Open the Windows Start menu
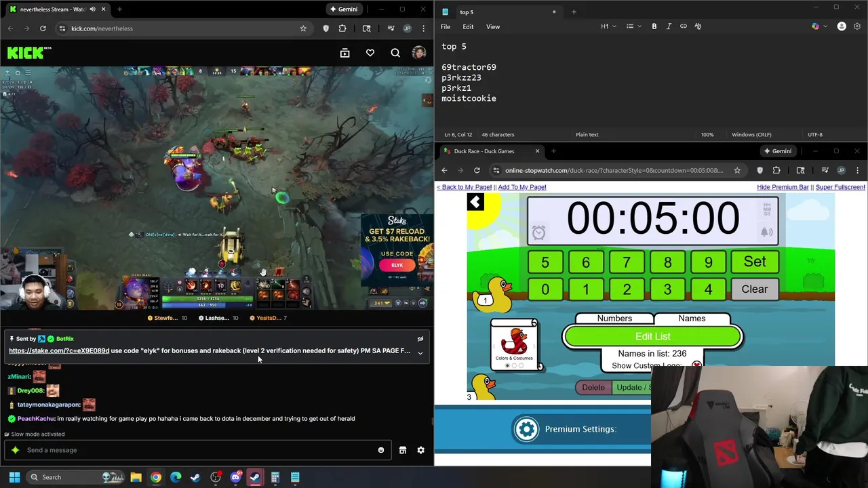Image resolution: width=868 pixels, height=488 pixels. pyautogui.click(x=14, y=477)
